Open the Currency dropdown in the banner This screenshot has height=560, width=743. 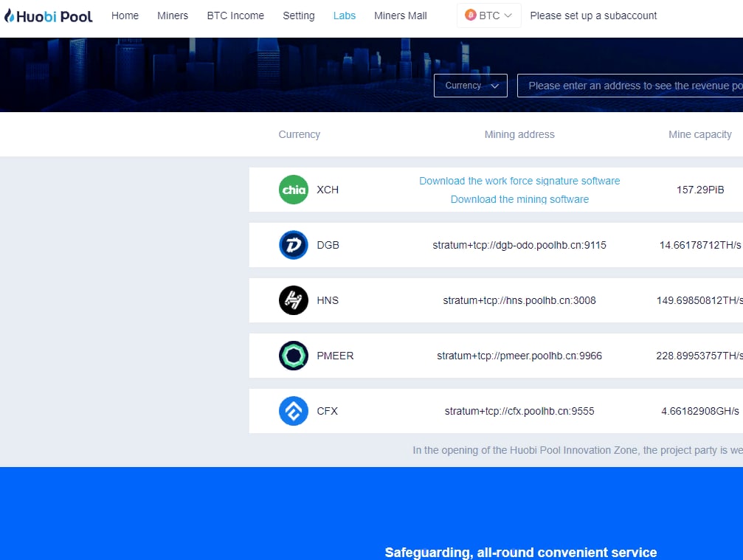[x=471, y=86]
